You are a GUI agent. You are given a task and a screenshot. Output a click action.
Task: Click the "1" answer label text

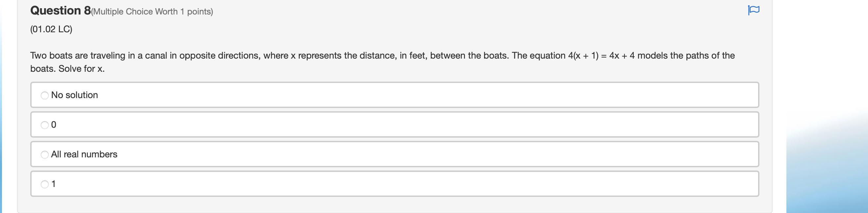point(54,184)
